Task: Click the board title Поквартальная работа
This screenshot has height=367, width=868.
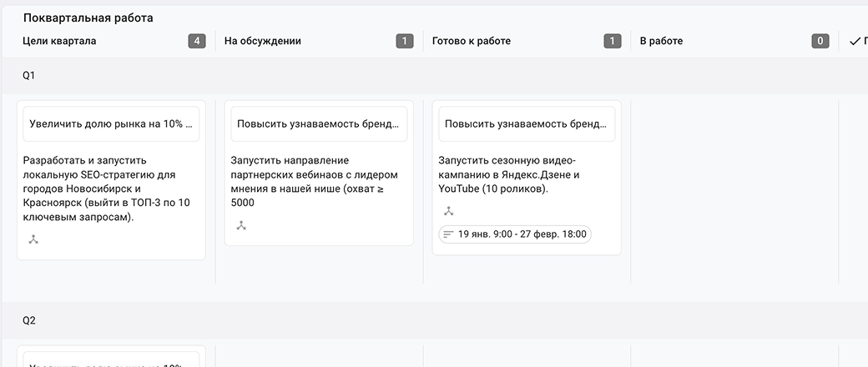Action: pos(88,18)
